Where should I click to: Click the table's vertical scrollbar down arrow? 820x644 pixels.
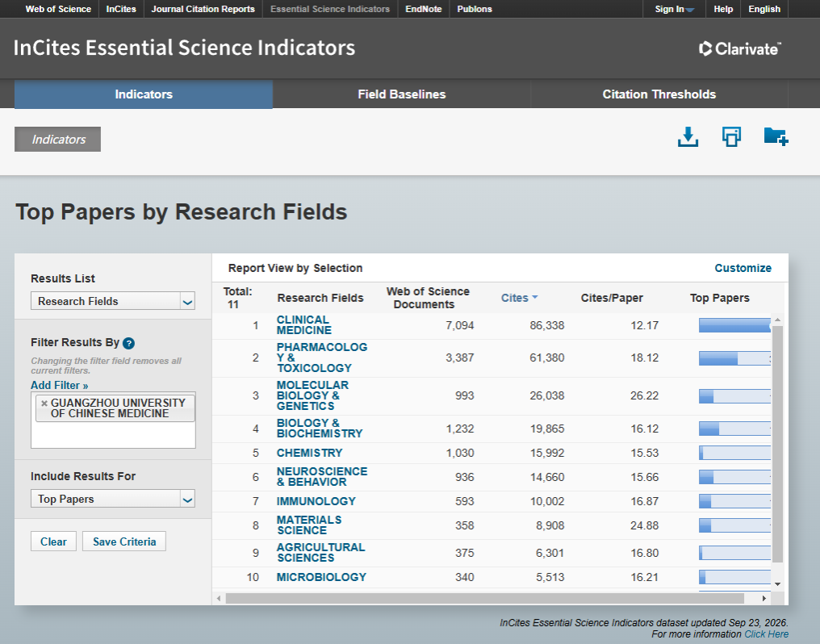pos(778,584)
